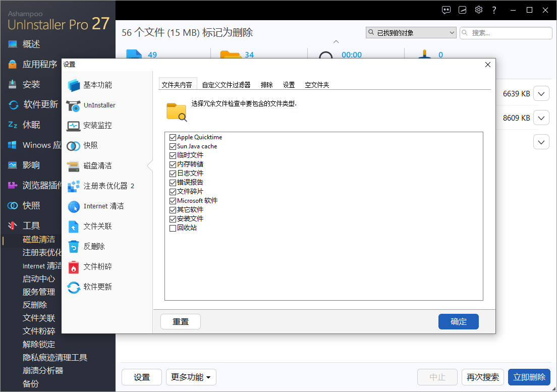This screenshot has width=557, height=392.
Task: Uncheck 文件碎片 checkbox
Action: point(173,192)
